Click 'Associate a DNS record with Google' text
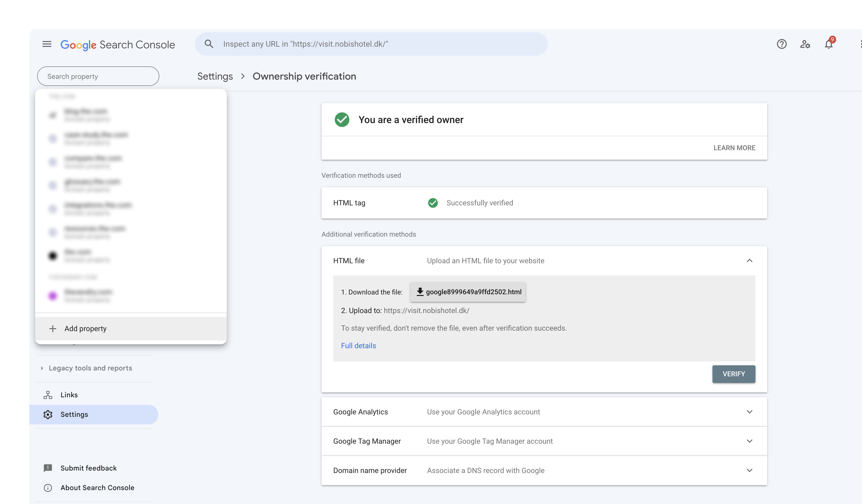862x504 pixels. (x=486, y=471)
